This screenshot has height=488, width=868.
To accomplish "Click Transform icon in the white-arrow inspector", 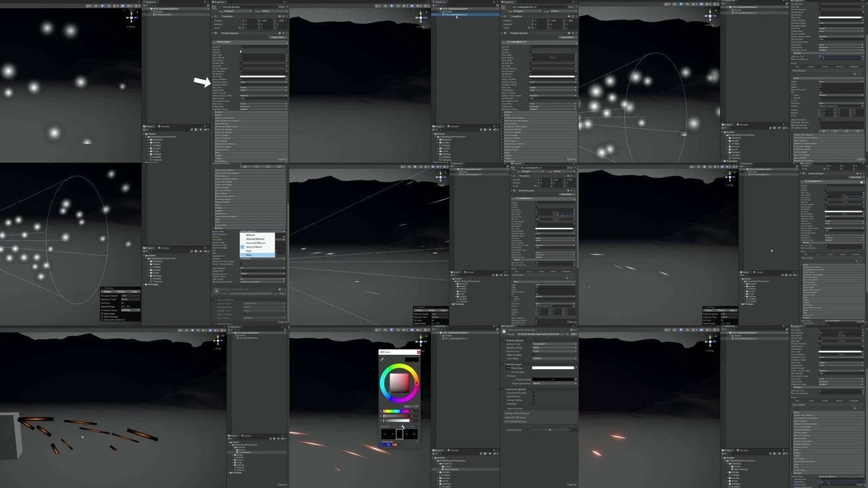I will [x=216, y=16].
